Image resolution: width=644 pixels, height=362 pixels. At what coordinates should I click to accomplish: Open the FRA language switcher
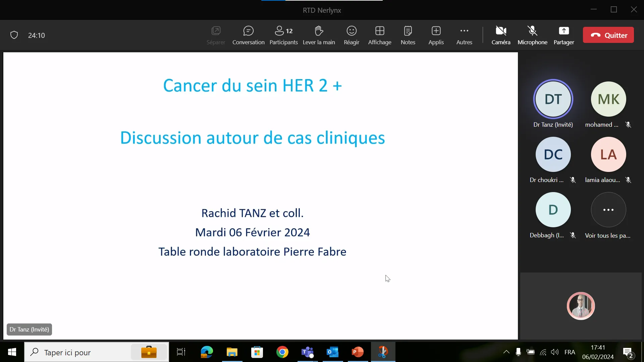pyautogui.click(x=570, y=352)
